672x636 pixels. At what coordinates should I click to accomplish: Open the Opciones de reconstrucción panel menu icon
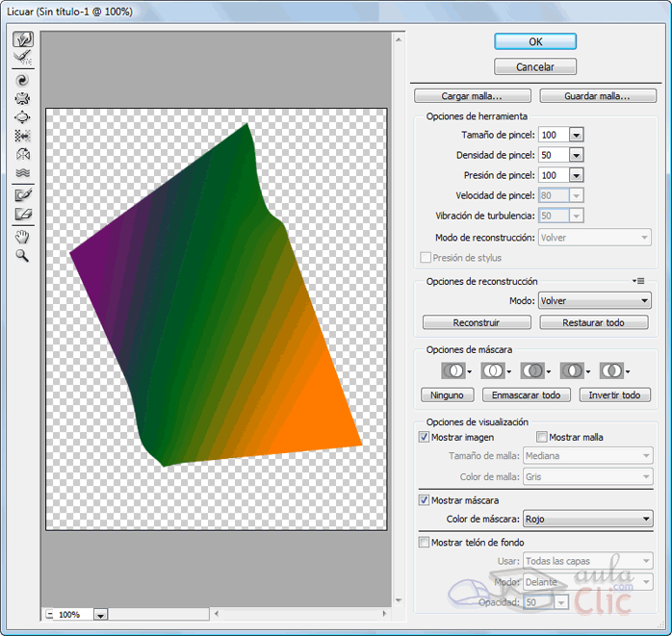coord(638,281)
